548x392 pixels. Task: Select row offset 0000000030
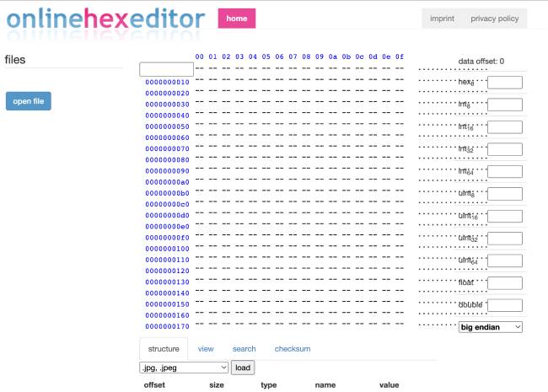coord(167,105)
